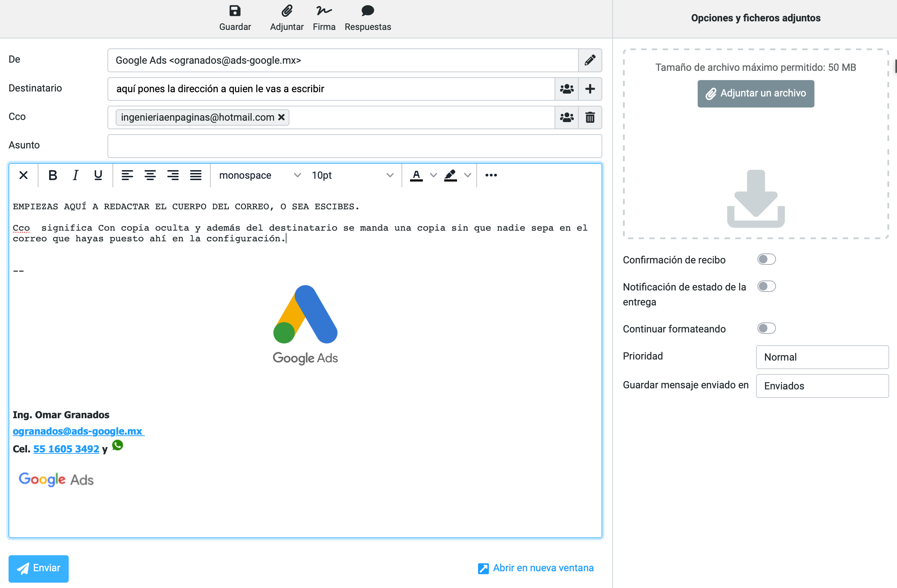
Task: Open the Firma signature tool
Action: pos(324,11)
